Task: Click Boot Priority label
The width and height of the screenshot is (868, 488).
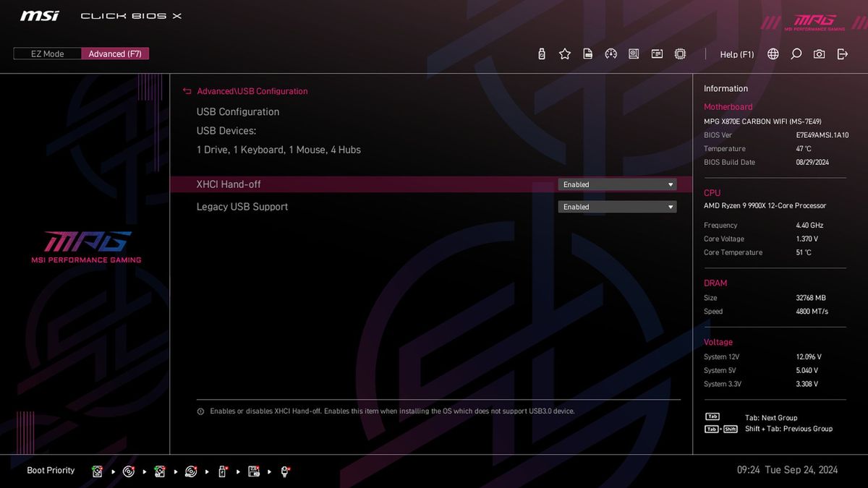Action: (x=51, y=471)
